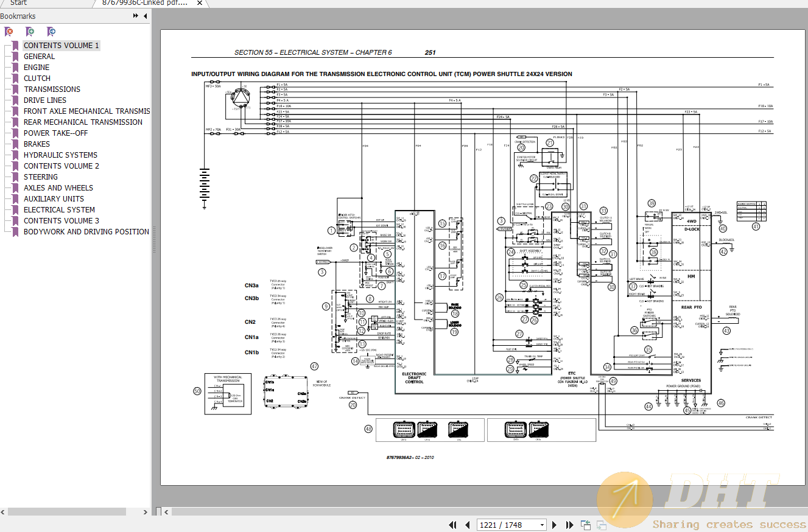Screen dimensions: 808x532
Task: Collapse the Bookmarks panel with the left-pointing arrow
Action: tap(144, 16)
